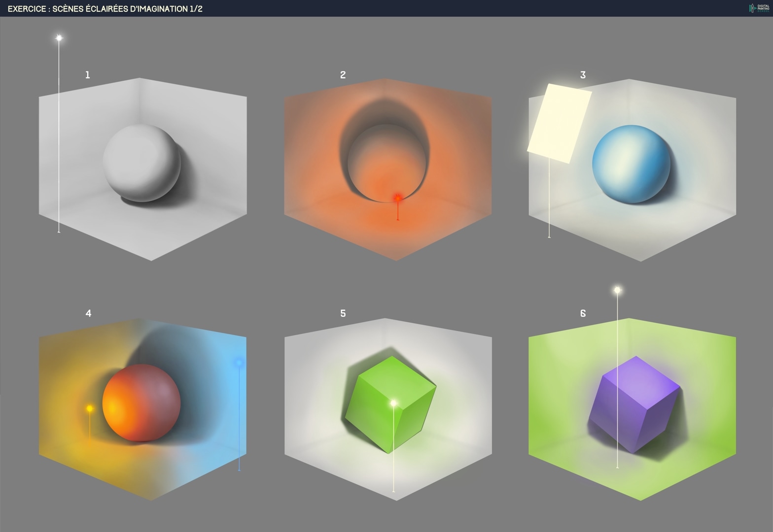Pick the purple cube in scene 6

tap(634, 404)
